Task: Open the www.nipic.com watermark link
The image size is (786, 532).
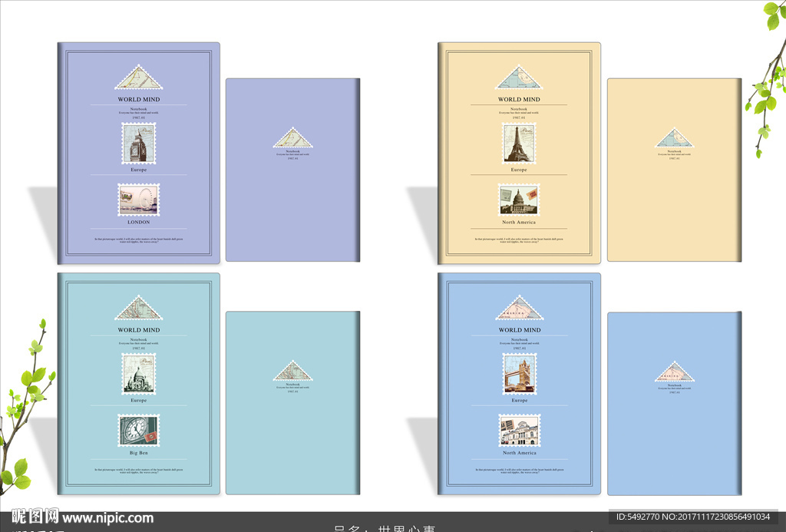Action: pos(107,518)
